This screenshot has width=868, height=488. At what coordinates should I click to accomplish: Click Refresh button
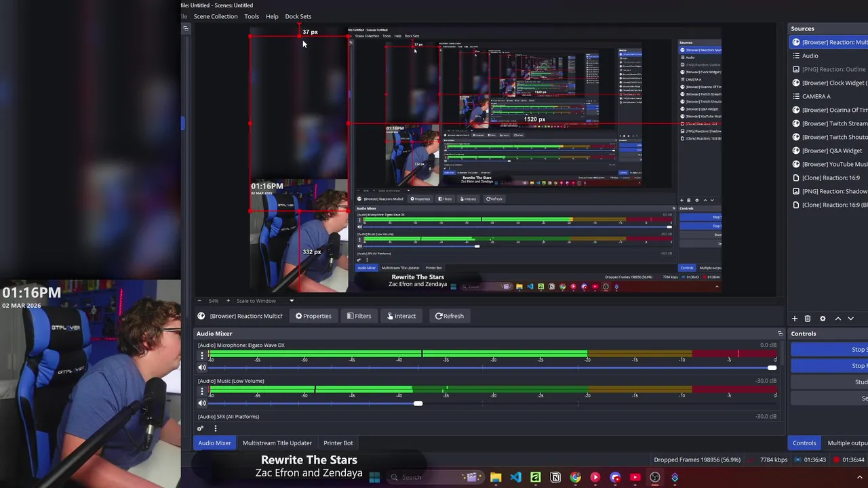click(450, 316)
